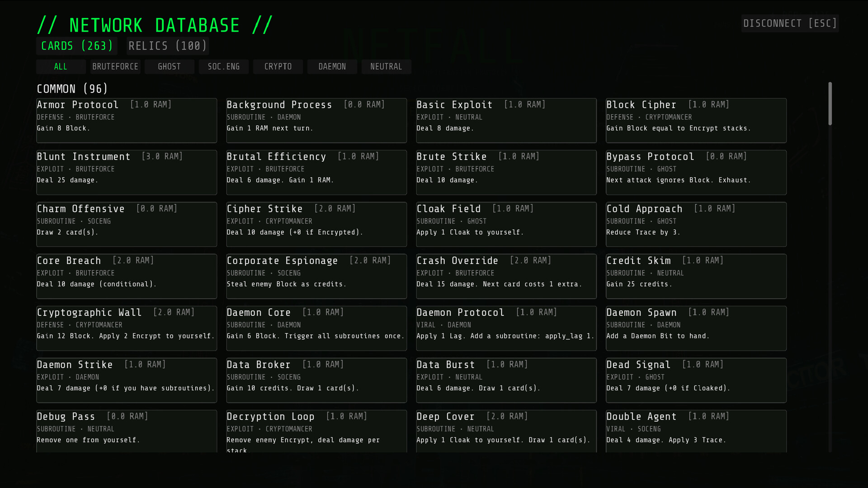
Task: Choose the Basic Exploit card
Action: 506,121
